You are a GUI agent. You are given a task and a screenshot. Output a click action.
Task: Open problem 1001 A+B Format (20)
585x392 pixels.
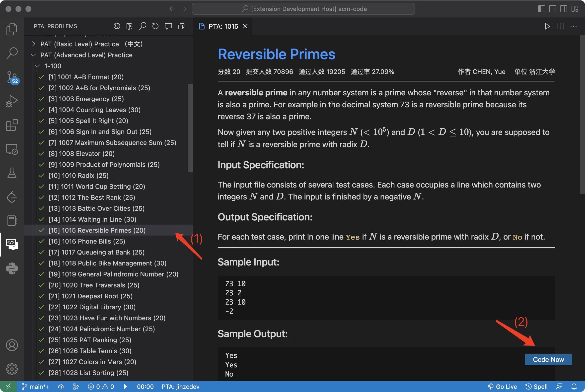click(108, 77)
